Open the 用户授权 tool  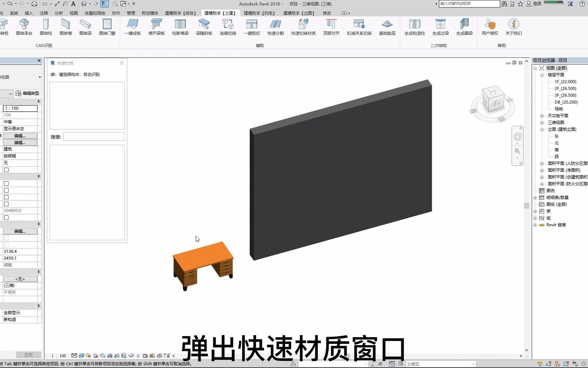tap(490, 27)
